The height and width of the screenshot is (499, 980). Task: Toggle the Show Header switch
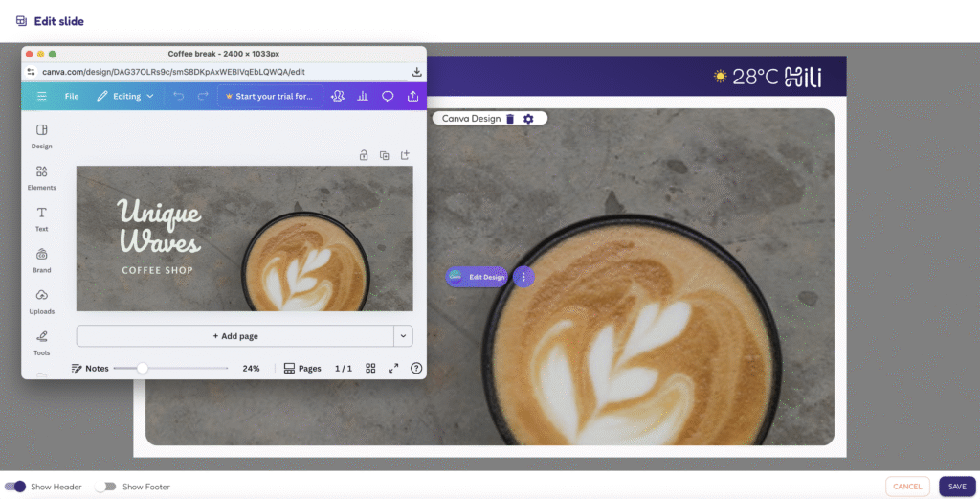14,487
